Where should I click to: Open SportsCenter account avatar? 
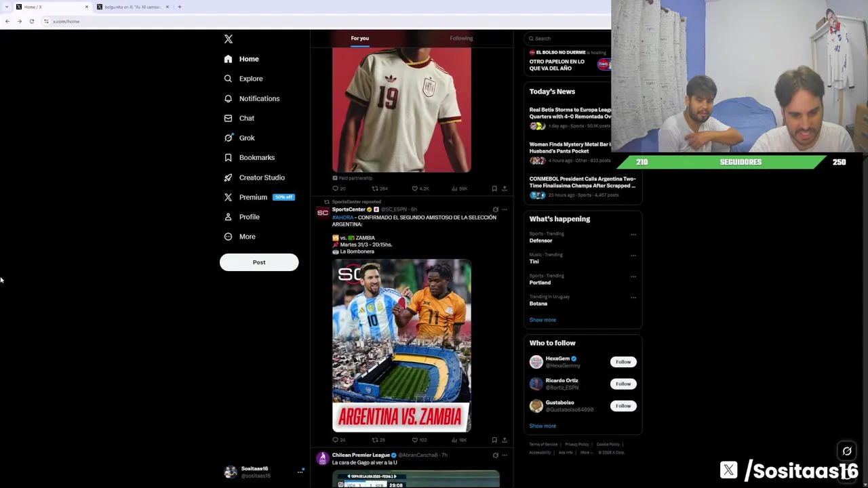coord(323,213)
